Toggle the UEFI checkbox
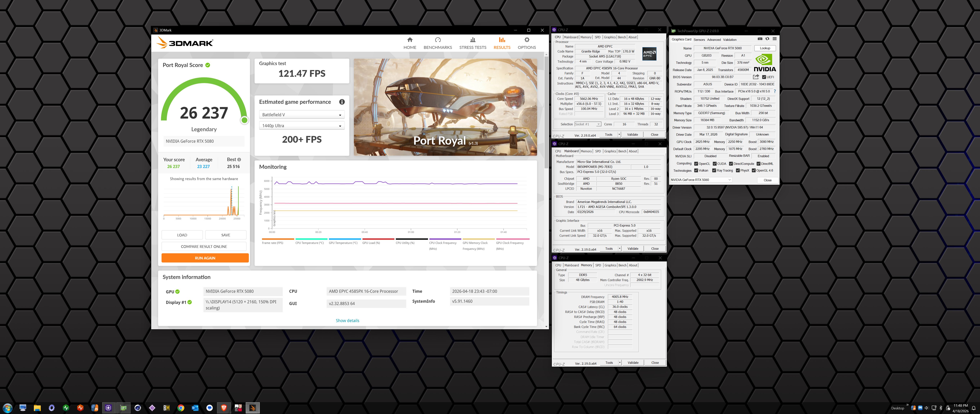Image resolution: width=980 pixels, height=414 pixels. coord(764,77)
